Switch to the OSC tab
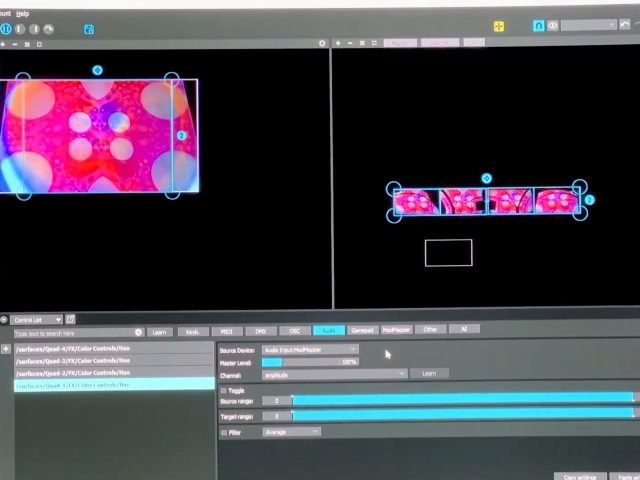 (294, 330)
